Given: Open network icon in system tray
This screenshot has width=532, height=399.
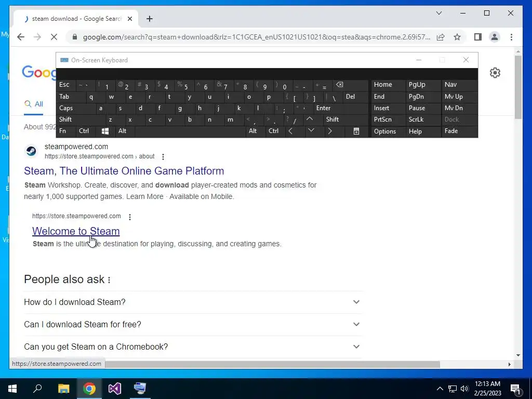Looking at the screenshot, I should tap(453, 389).
